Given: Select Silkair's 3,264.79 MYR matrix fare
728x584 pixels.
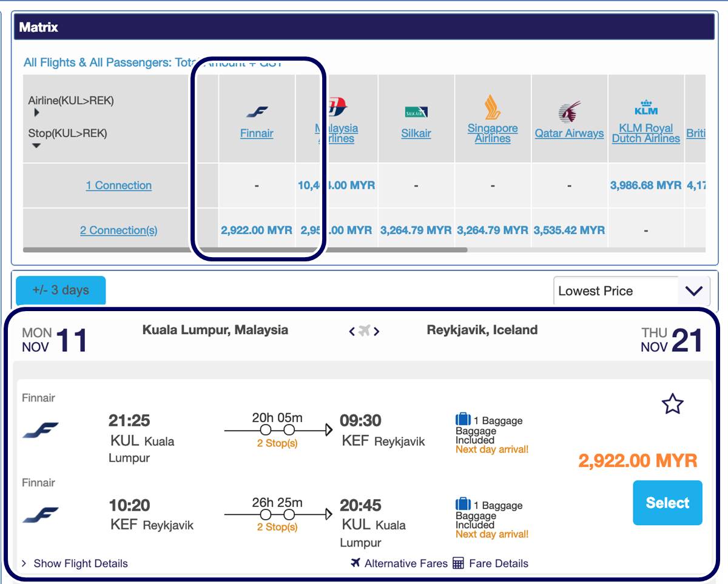Looking at the screenshot, I should [x=416, y=230].
